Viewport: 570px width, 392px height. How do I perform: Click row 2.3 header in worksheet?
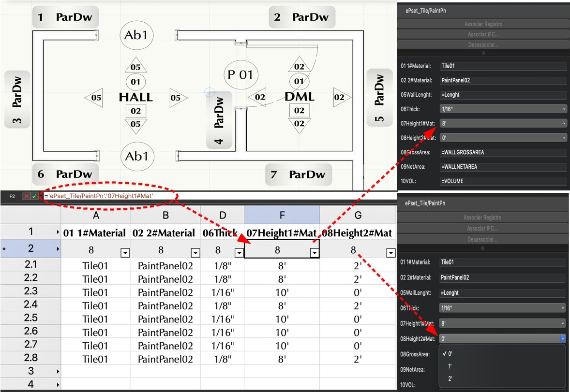pyautogui.click(x=30, y=292)
